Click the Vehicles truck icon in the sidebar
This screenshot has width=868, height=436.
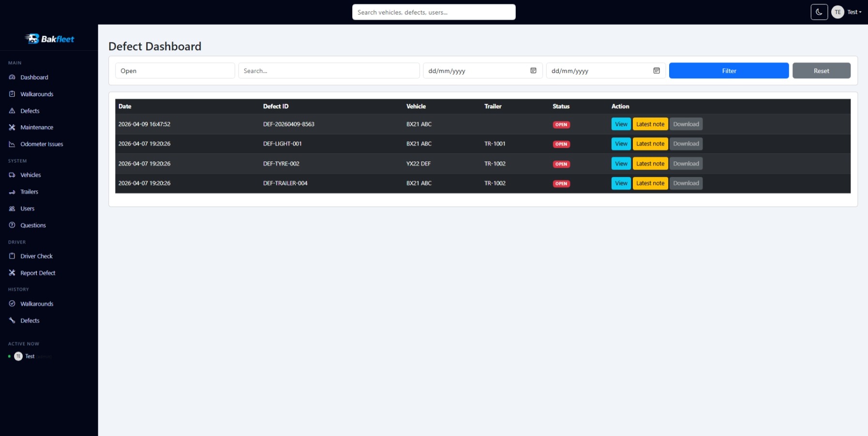click(12, 175)
